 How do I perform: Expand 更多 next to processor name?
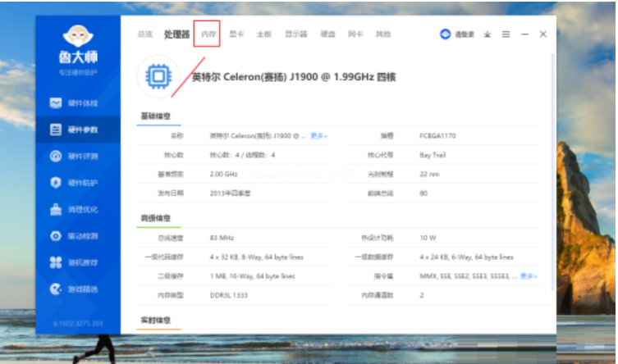pyautogui.click(x=319, y=135)
